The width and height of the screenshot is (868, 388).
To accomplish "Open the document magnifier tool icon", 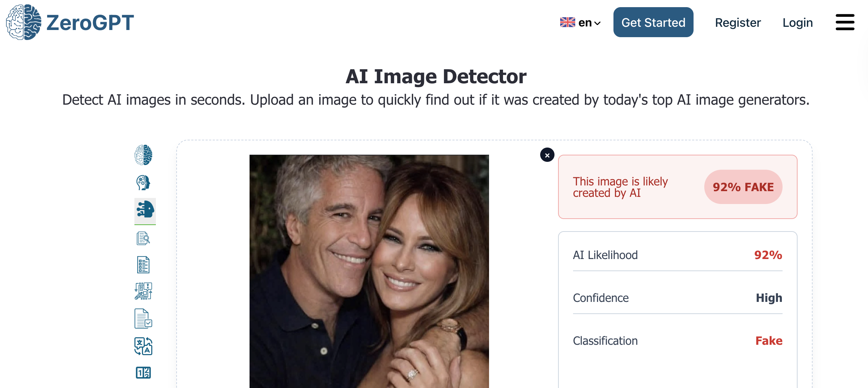I will click(x=143, y=238).
